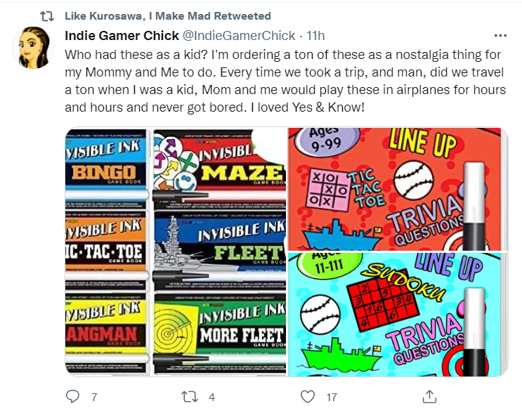Click the reply count of 7
Viewport: 522px width, 420px height.
pos(93,398)
